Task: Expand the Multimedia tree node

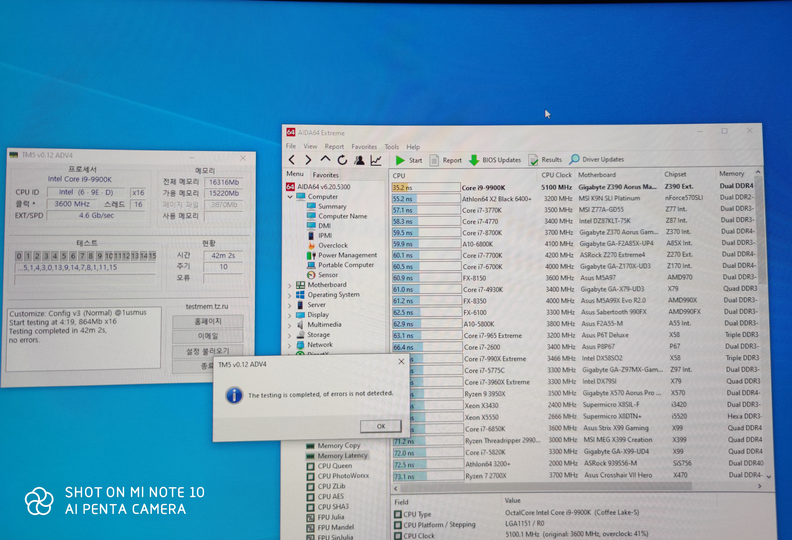Action: [x=290, y=325]
